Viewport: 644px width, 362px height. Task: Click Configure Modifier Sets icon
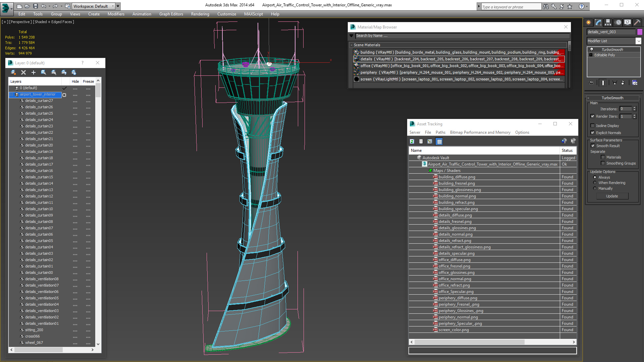click(x=635, y=82)
